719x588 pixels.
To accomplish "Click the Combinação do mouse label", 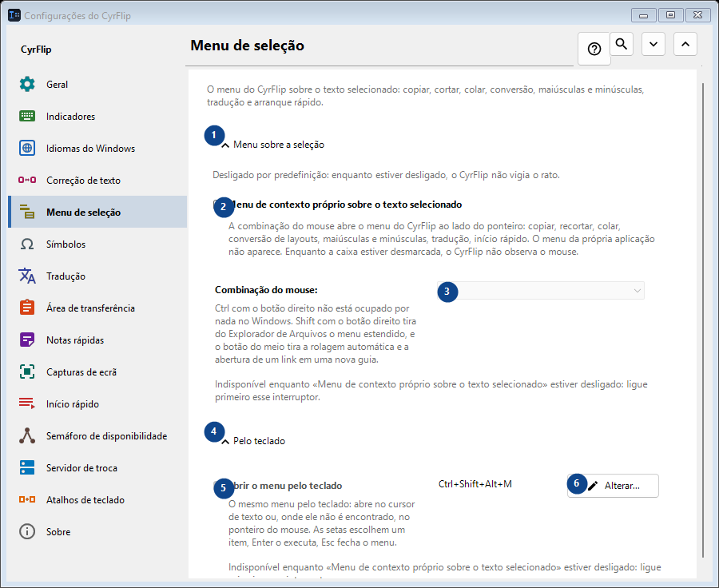I will click(266, 290).
